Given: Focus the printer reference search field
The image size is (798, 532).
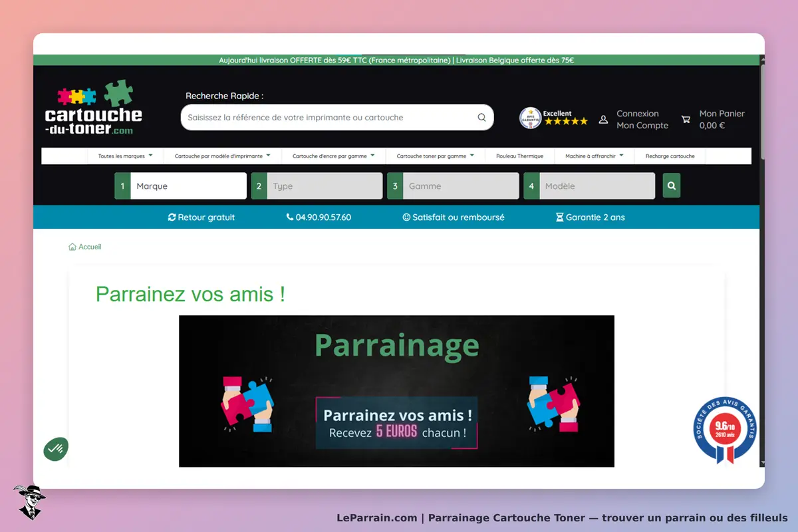Looking at the screenshot, I should (337, 118).
